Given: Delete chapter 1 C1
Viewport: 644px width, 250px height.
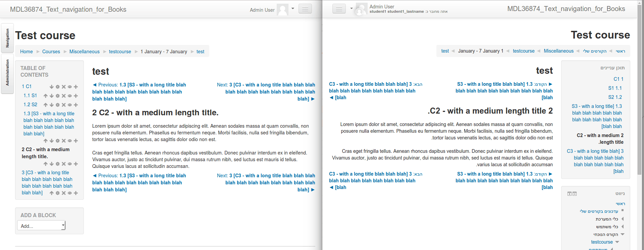Looking at the screenshot, I should point(64,87).
